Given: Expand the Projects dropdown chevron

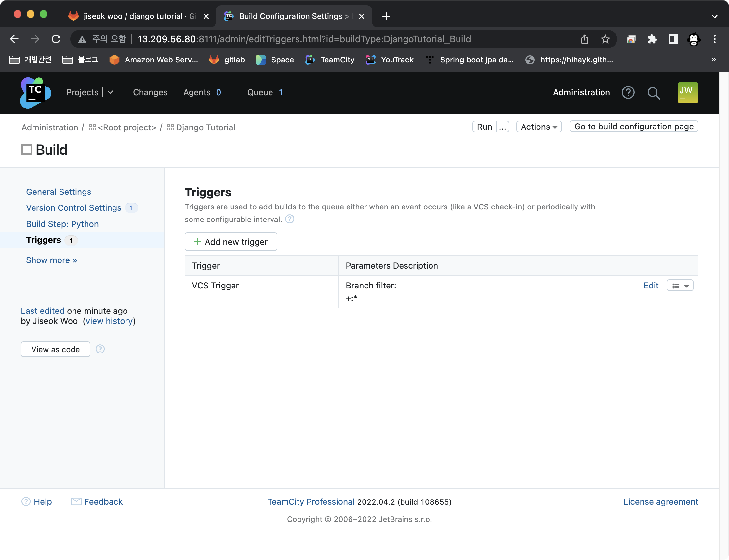Looking at the screenshot, I should pos(110,92).
